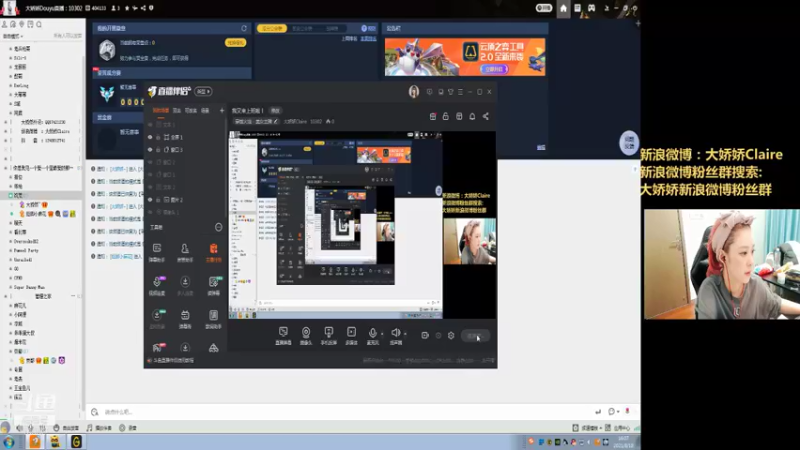Screen dimensions: 800x450
Task: Show the hidden 摄像头1 source
Action: coord(150,212)
